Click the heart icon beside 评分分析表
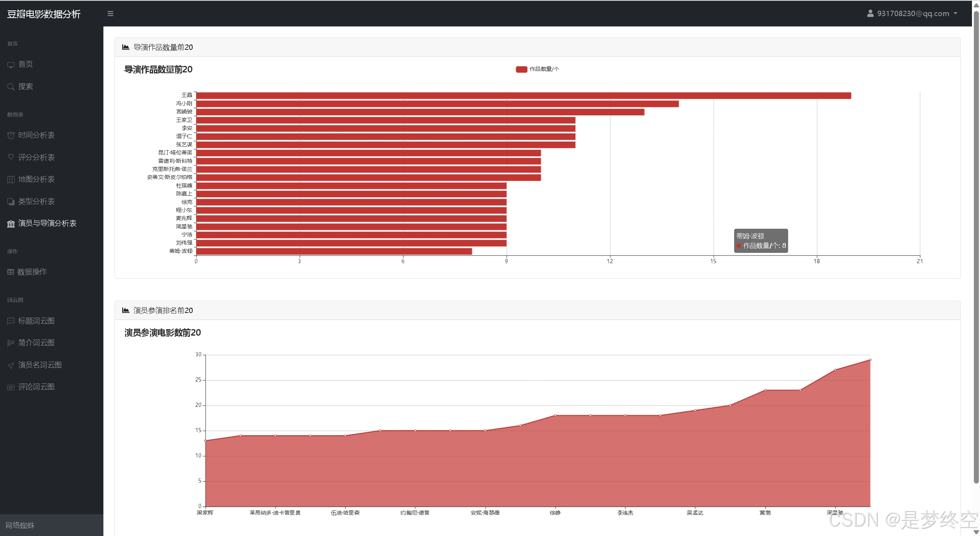This screenshot has height=536, width=980. [x=11, y=157]
